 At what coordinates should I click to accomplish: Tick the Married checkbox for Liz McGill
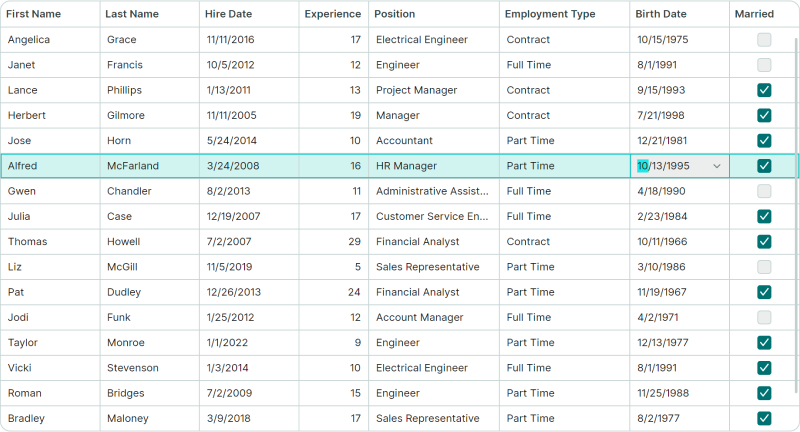764,267
